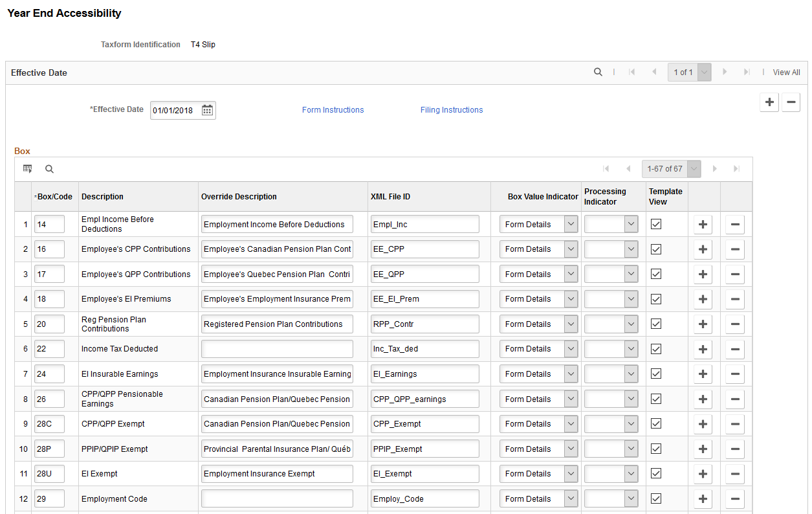Delete the Box 29 Employment Code row
812x514 pixels.
735,499
